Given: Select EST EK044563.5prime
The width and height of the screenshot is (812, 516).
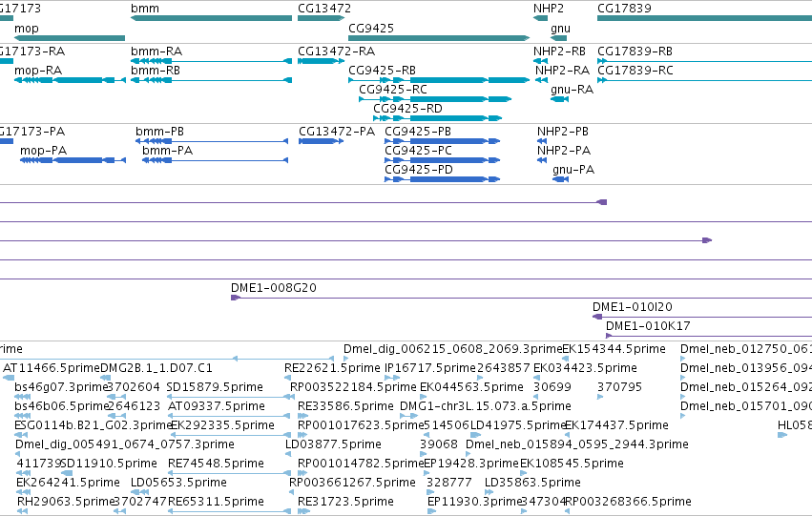Looking at the screenshot, I should point(471,387).
